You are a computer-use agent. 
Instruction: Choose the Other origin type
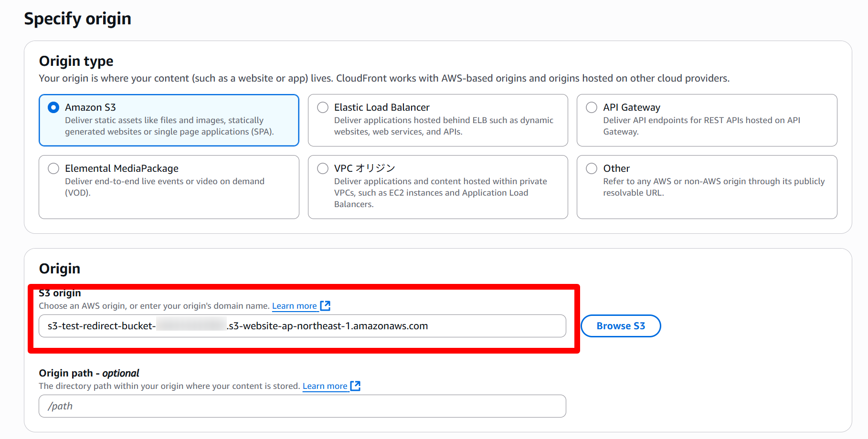(592, 168)
